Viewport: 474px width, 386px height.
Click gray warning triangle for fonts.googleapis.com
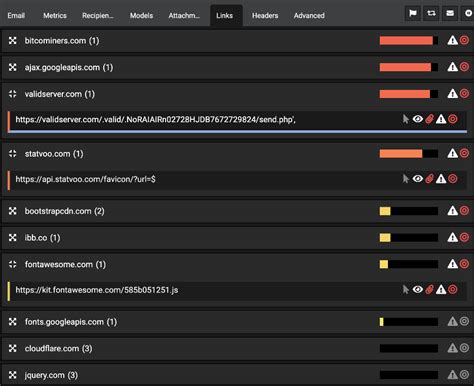click(452, 321)
